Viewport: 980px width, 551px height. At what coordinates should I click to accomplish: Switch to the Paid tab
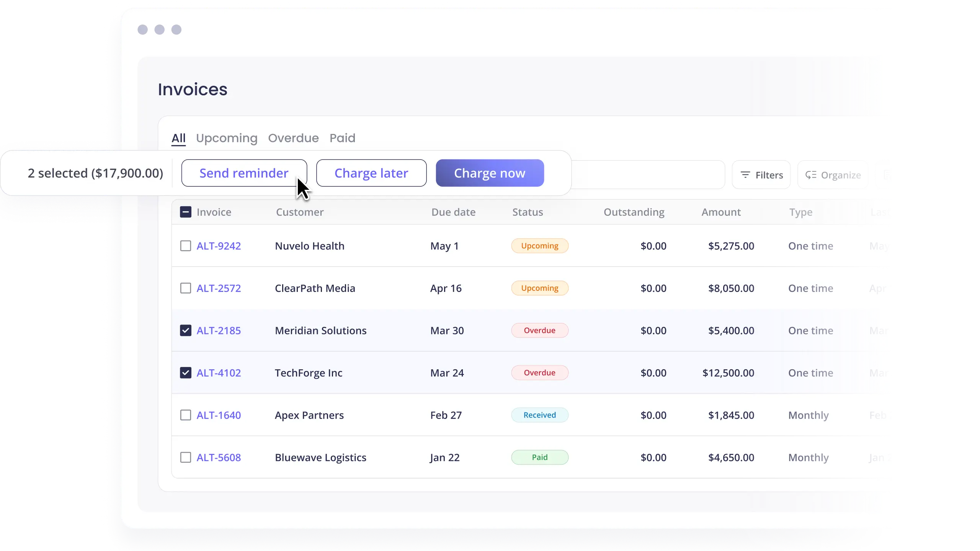tap(342, 138)
